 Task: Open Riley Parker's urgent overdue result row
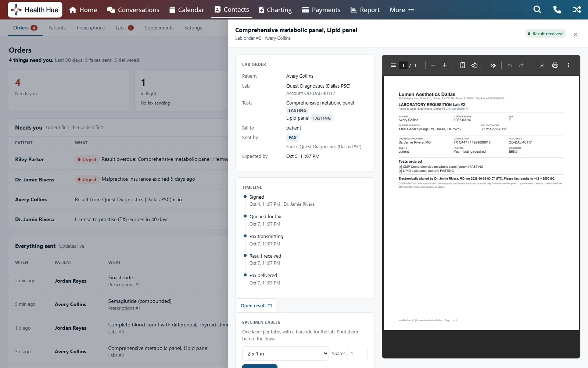119,159
